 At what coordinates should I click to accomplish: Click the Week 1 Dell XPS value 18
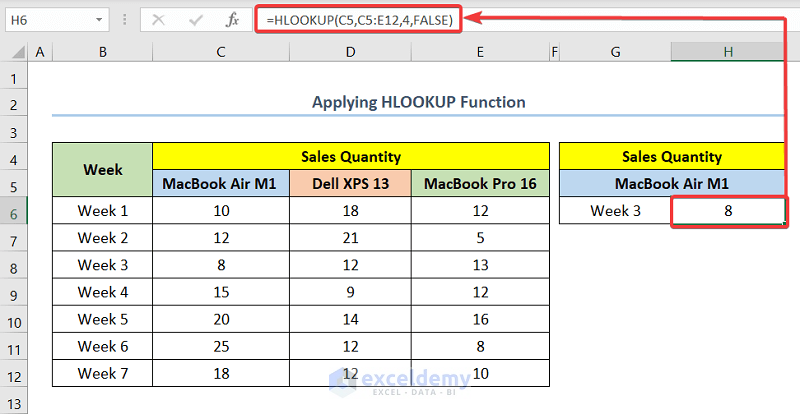tap(350, 210)
